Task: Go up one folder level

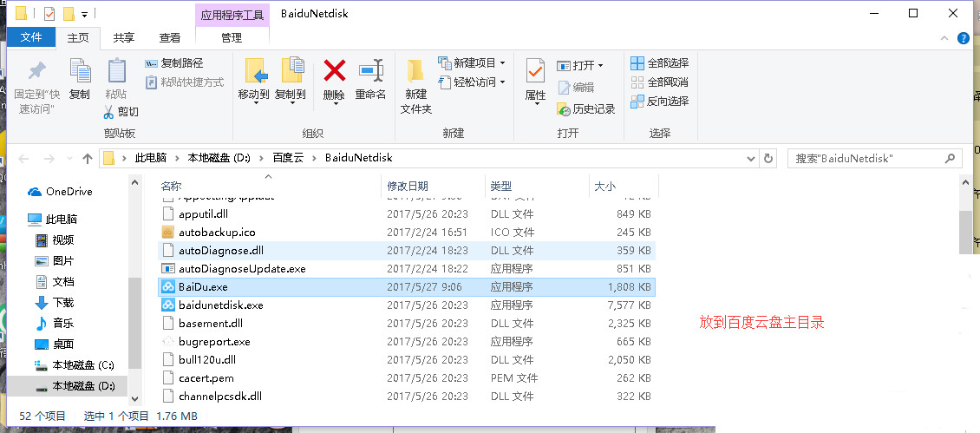Action: point(88,159)
